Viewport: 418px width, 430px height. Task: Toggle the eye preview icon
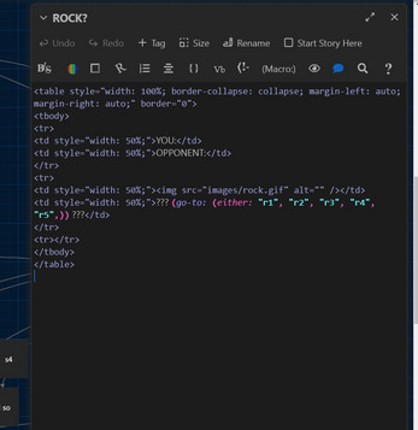tap(314, 69)
